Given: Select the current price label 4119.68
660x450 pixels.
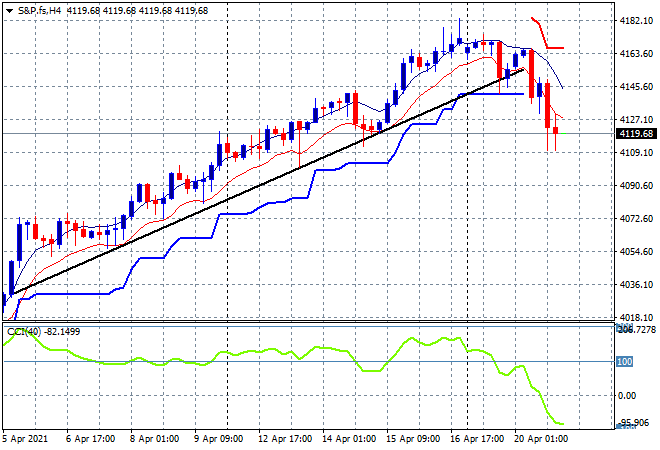Looking at the screenshot, I should (x=636, y=134).
